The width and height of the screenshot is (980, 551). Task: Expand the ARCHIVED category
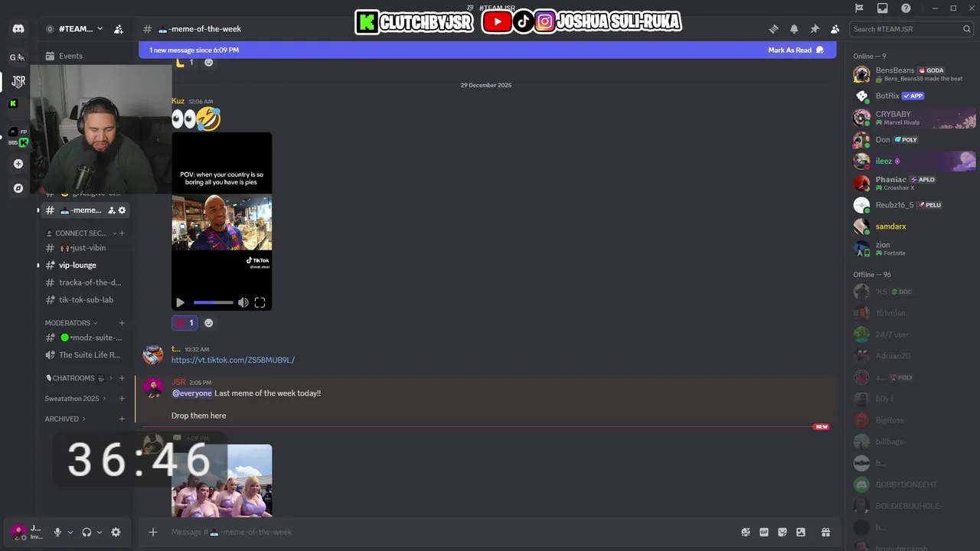tap(65, 419)
